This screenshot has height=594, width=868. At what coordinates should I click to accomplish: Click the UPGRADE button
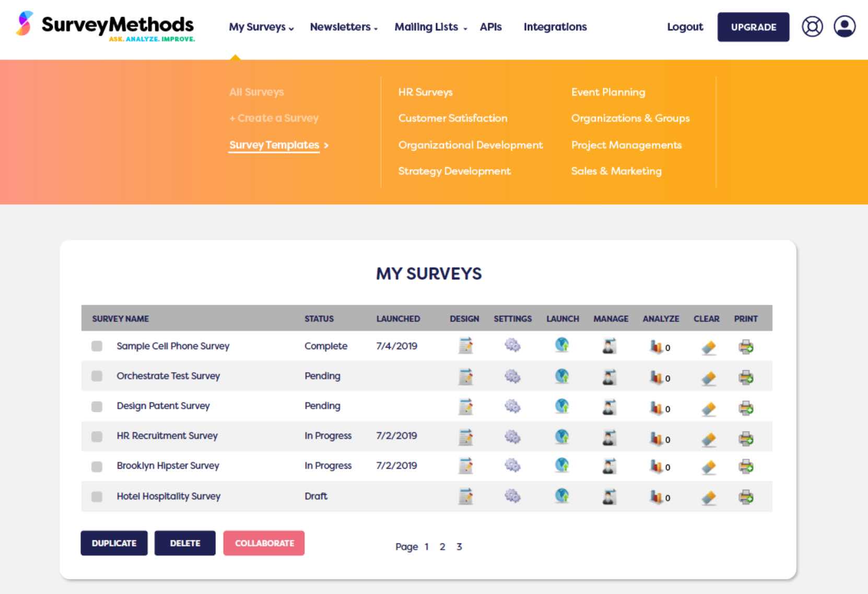coord(753,27)
